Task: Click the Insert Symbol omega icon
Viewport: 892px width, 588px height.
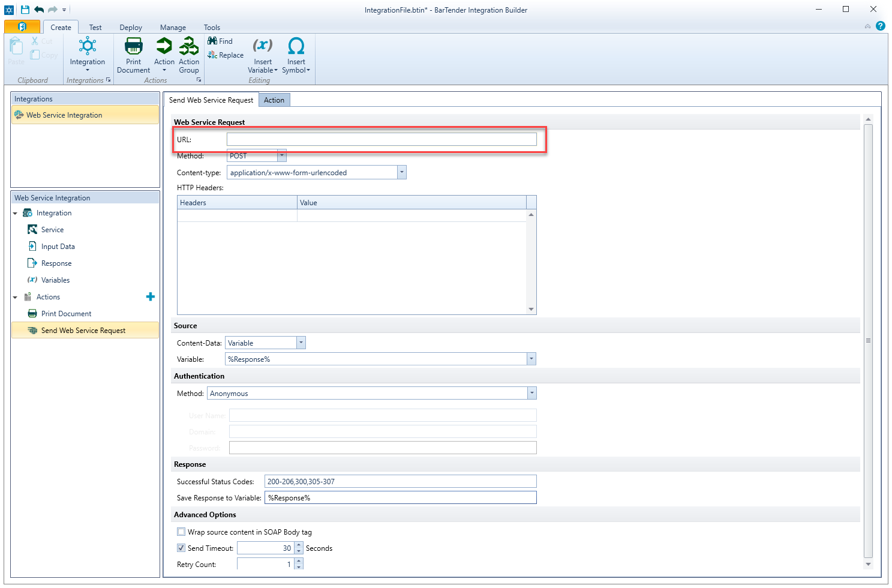Action: 296,46
